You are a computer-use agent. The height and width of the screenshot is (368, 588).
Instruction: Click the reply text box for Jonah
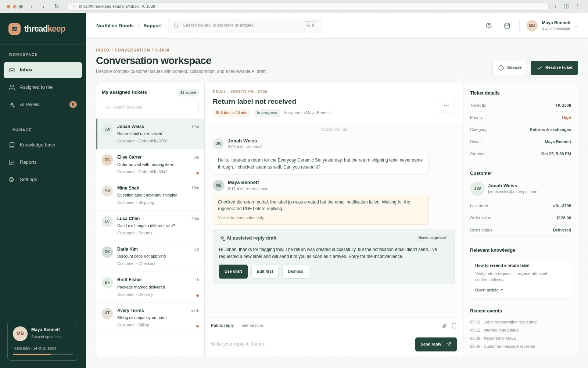tap(311, 344)
